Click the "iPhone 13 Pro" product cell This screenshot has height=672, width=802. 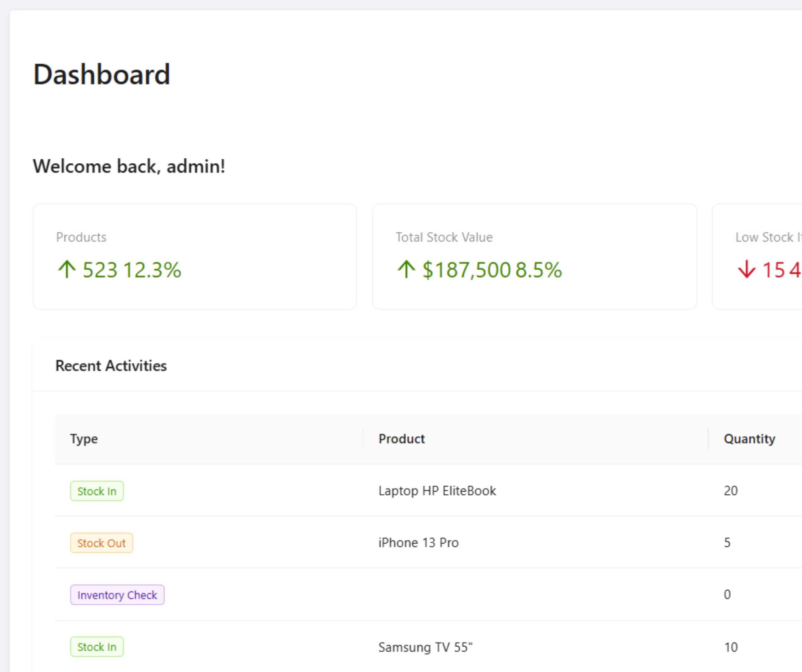[419, 543]
